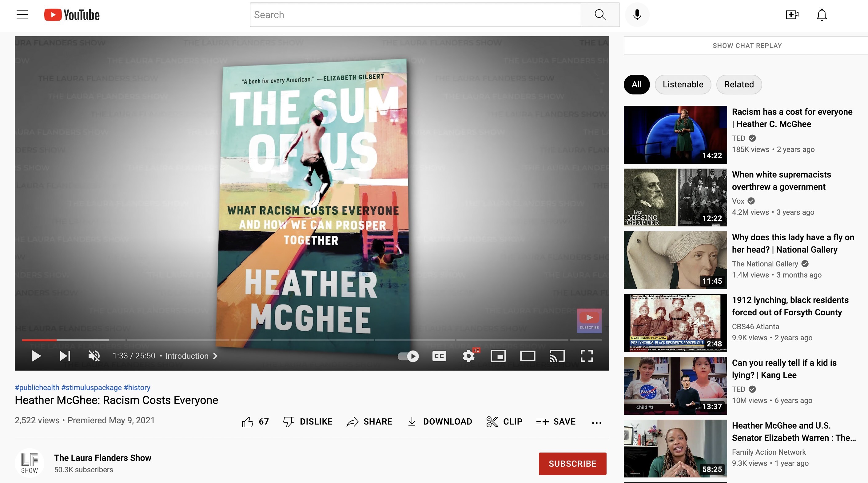This screenshot has height=483, width=868.
Task: Click the Dislike thumbs down button
Action: click(x=308, y=422)
